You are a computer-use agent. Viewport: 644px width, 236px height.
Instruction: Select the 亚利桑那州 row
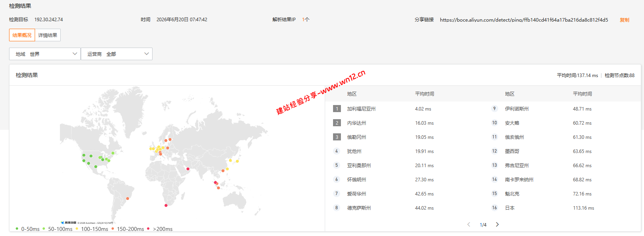coord(404,166)
